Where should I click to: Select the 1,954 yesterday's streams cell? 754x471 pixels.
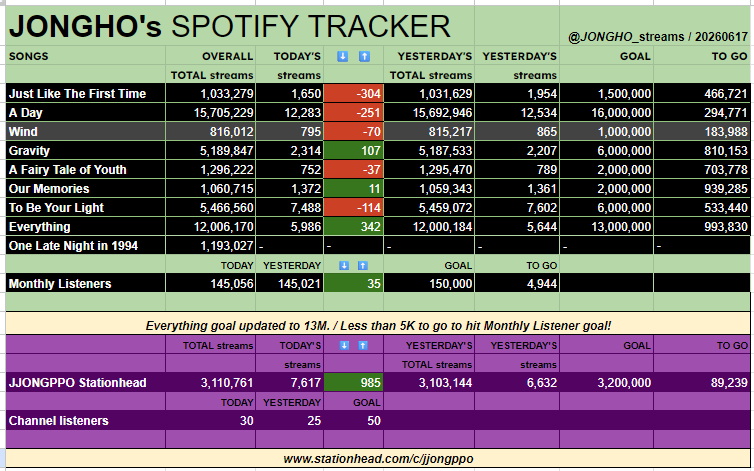click(x=517, y=93)
